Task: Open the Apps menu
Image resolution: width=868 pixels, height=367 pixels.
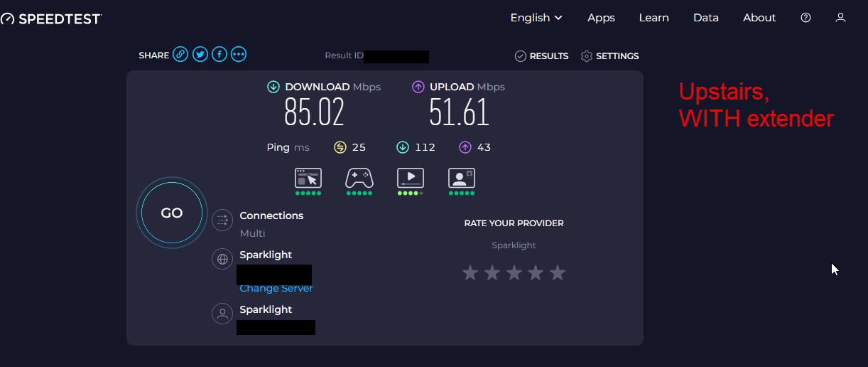Action: (601, 18)
